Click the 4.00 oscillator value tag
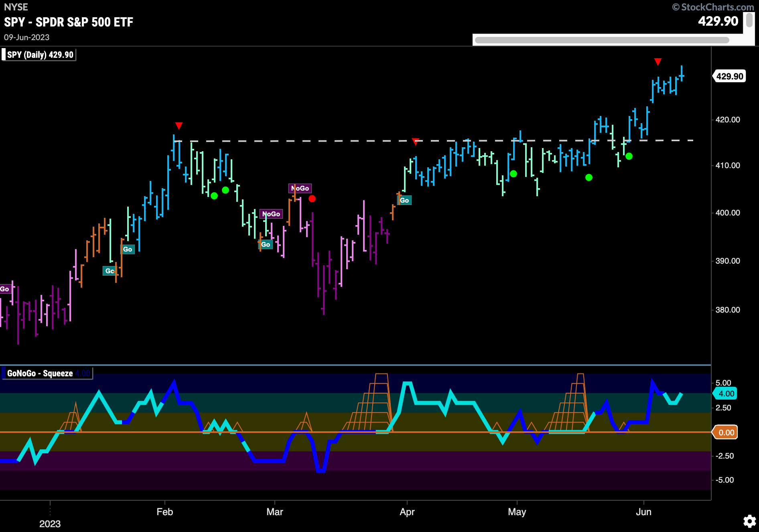The image size is (759, 532). point(726,394)
